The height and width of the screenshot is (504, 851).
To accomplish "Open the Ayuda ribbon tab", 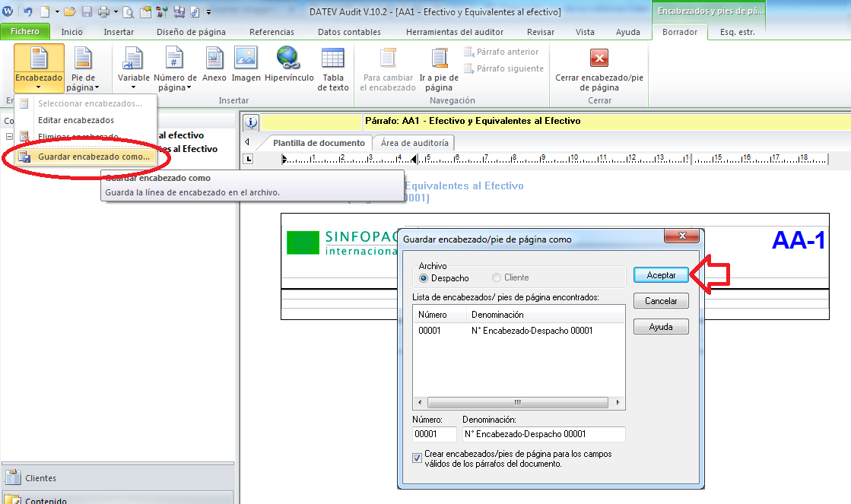I will click(628, 32).
